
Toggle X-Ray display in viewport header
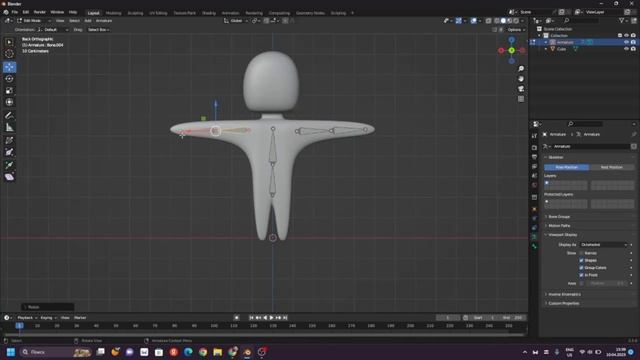489,21
